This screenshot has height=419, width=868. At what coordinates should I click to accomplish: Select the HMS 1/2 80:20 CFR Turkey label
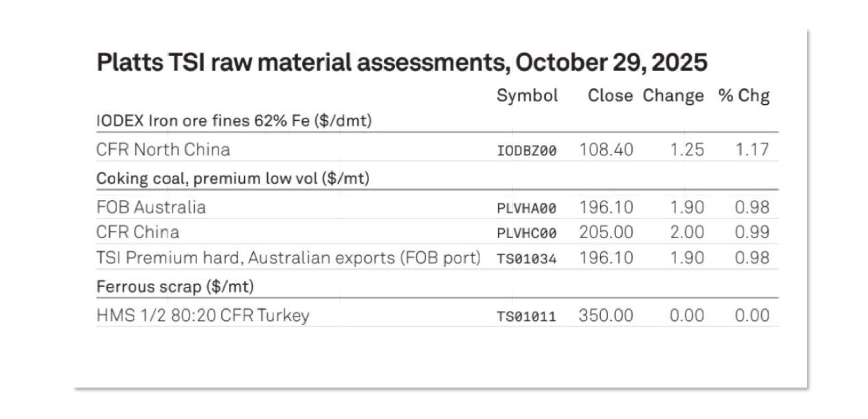point(203,315)
